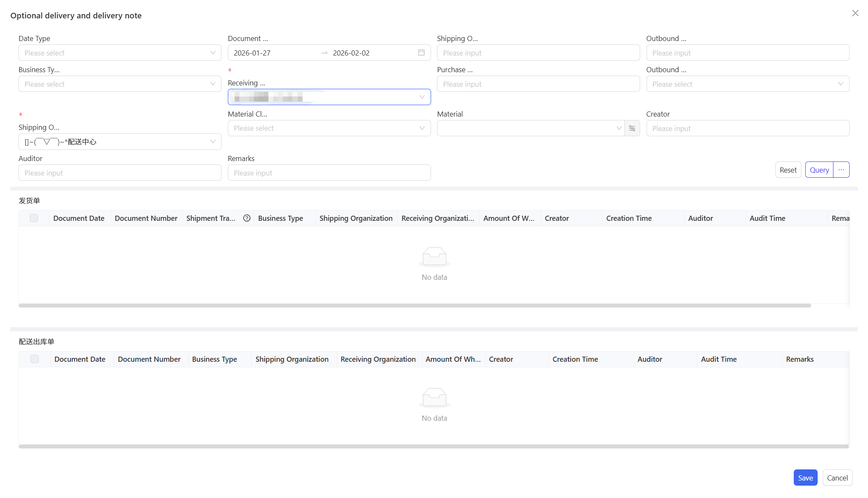868x498 pixels.
Task: Click horizontal scrollbar of 发货单 table
Action: 414,305
